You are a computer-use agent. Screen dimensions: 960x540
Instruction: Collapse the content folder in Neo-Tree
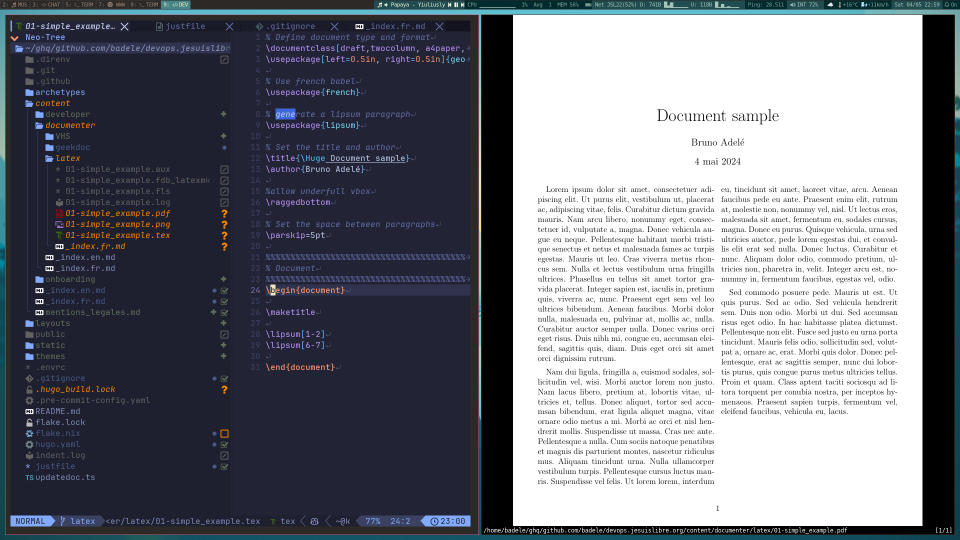click(x=52, y=103)
